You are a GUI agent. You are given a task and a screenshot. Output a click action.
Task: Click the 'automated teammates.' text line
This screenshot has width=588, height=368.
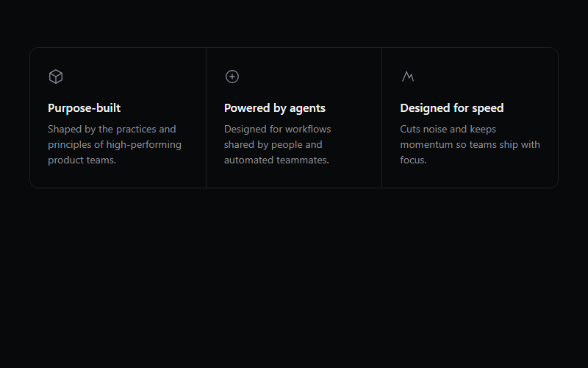tap(276, 160)
